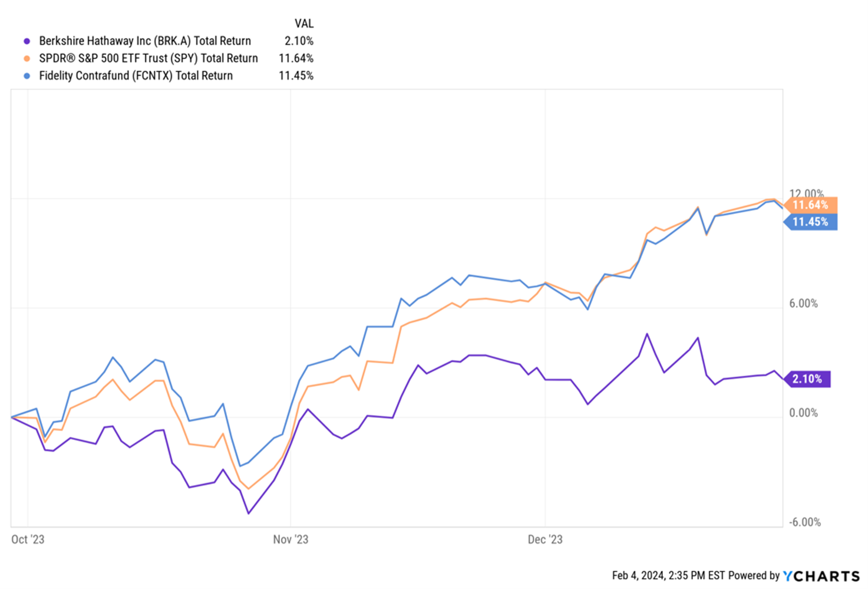Screen dimensions: 868x589
Task: Click the 6.00% y-axis label
Action: click(x=803, y=304)
